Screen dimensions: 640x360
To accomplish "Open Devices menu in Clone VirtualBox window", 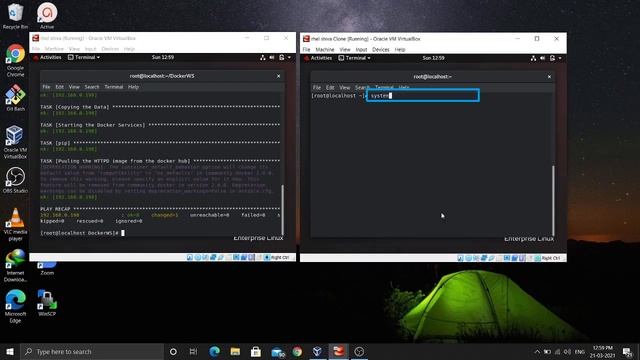I will coord(381,49).
